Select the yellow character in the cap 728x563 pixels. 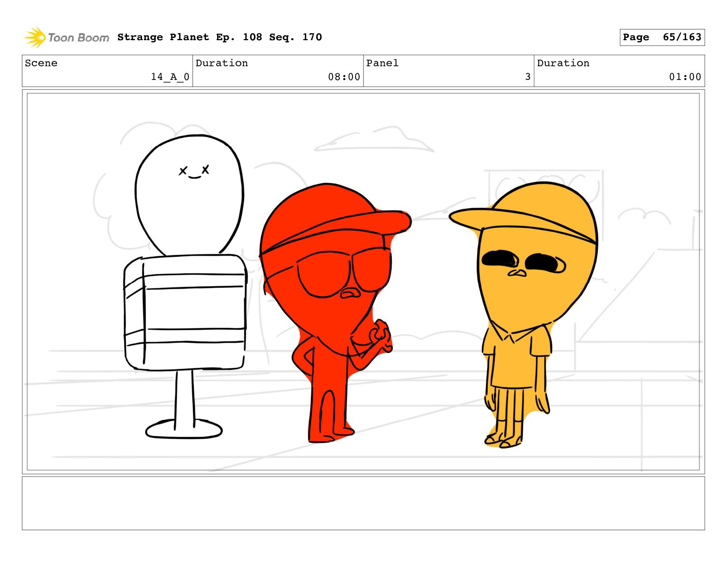point(524,314)
